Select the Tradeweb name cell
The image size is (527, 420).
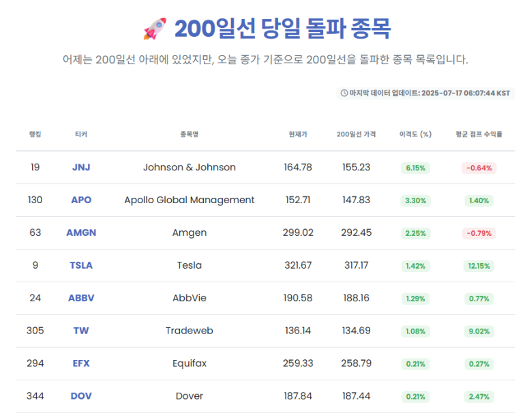coord(190,331)
